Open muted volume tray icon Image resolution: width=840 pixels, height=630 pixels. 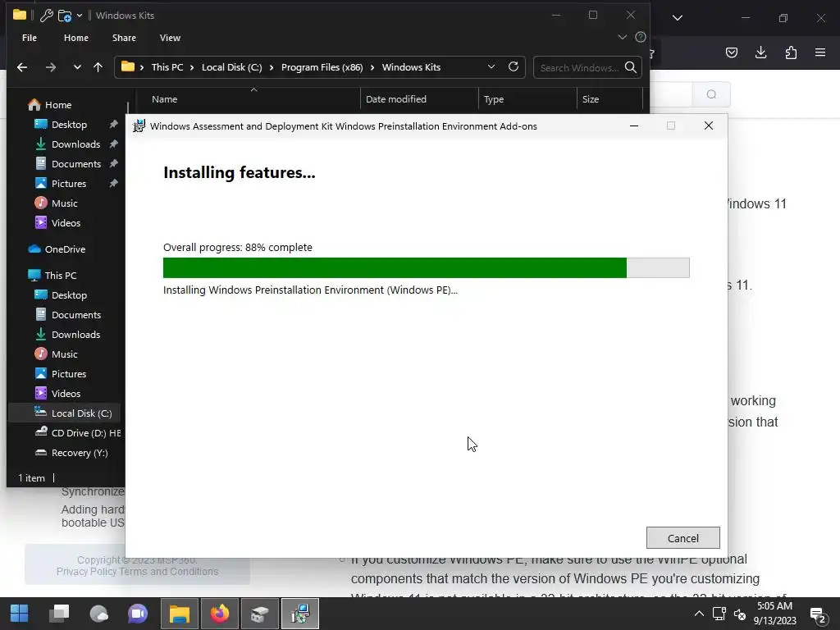pyautogui.click(x=740, y=614)
